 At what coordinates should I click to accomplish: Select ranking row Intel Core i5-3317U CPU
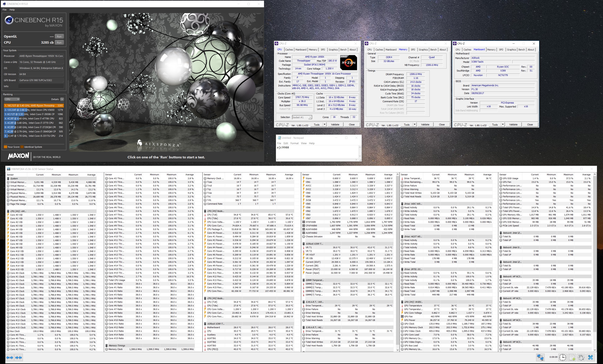34,136
